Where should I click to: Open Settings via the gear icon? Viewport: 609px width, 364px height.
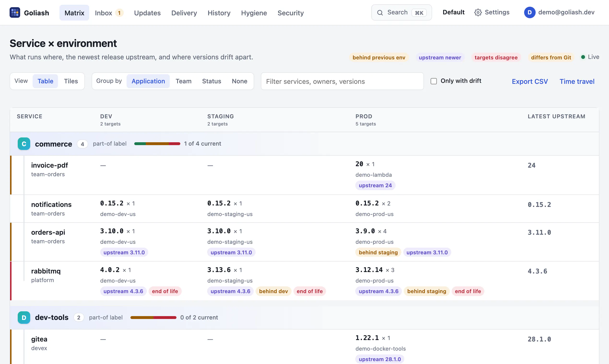click(x=478, y=12)
